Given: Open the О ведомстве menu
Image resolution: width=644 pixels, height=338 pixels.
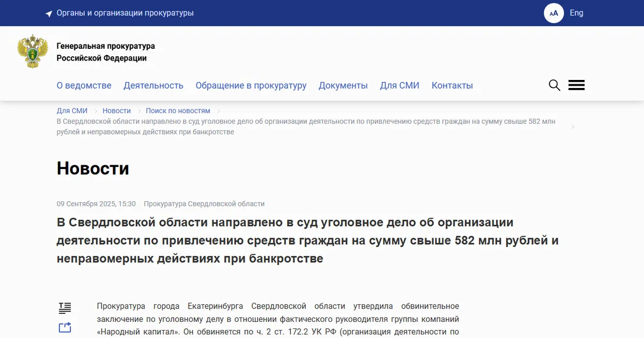Looking at the screenshot, I should (x=84, y=85).
